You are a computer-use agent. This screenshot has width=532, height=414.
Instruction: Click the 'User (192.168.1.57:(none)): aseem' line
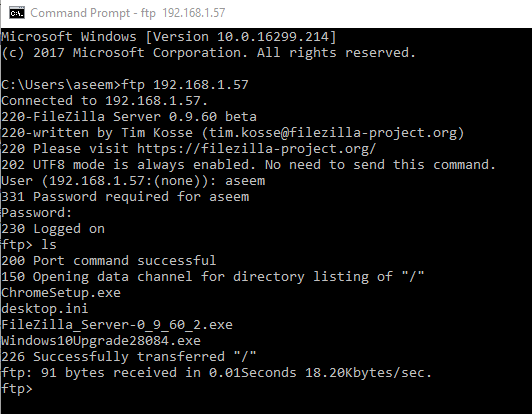[x=133, y=181]
